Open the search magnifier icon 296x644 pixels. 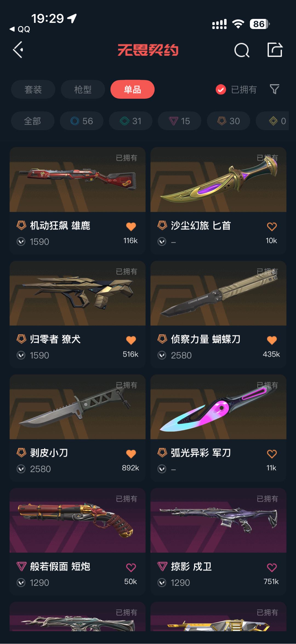tap(242, 50)
